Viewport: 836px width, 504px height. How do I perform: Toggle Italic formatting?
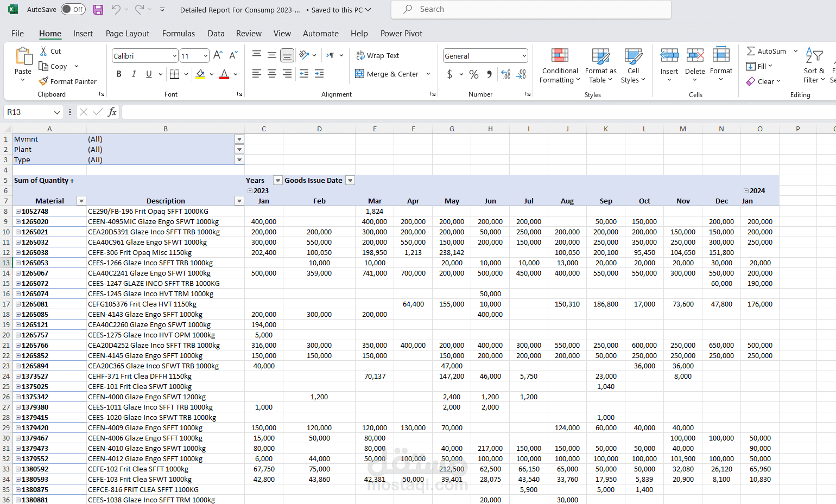134,74
